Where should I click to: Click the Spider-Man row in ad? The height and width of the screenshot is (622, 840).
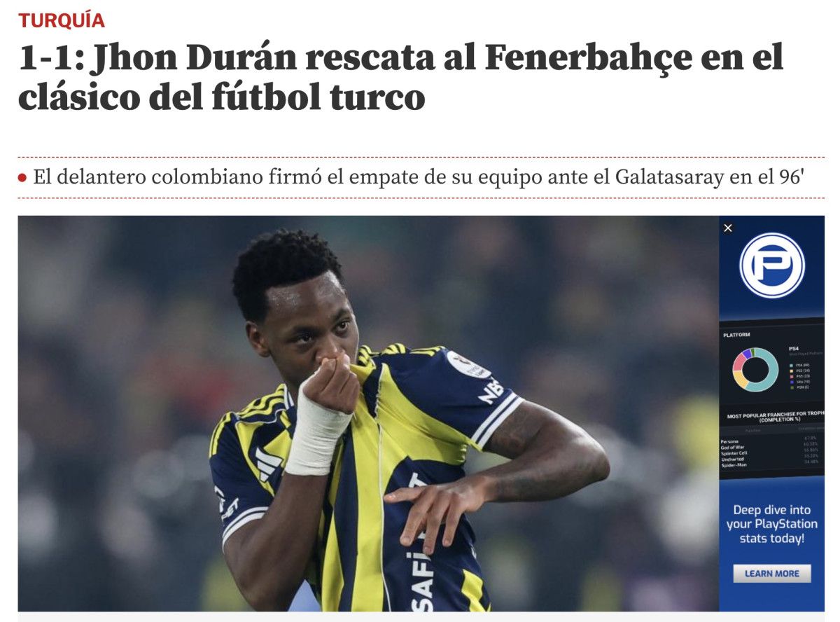pyautogui.click(x=772, y=465)
